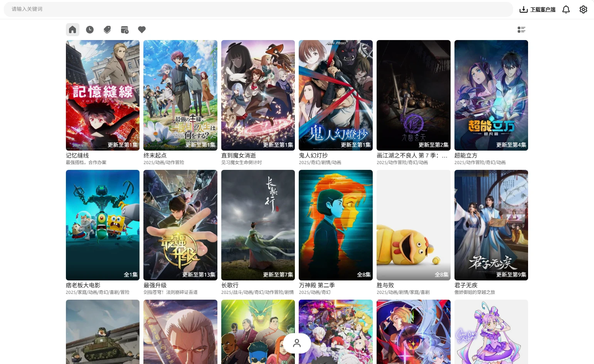This screenshot has height=364, width=594.
Task: Click the 终末起点 title text
Action: click(155, 155)
